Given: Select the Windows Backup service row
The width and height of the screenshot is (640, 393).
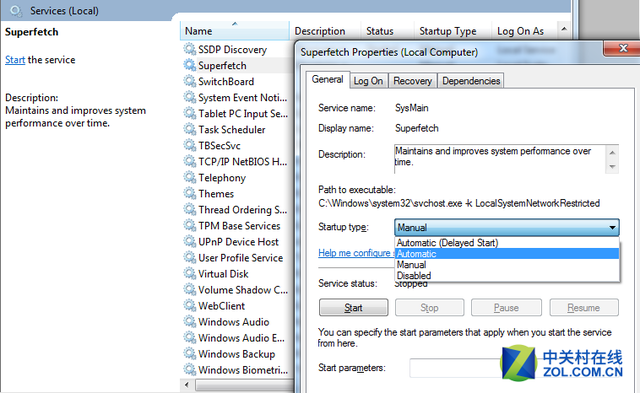Looking at the screenshot, I should [236, 354].
